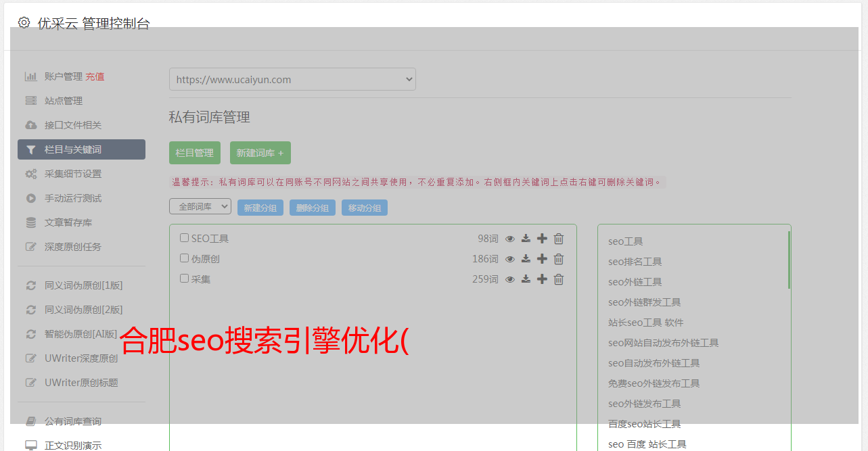Click the 同义词伪原创[2版] refresh icon
The height and width of the screenshot is (451, 868).
pyautogui.click(x=31, y=310)
